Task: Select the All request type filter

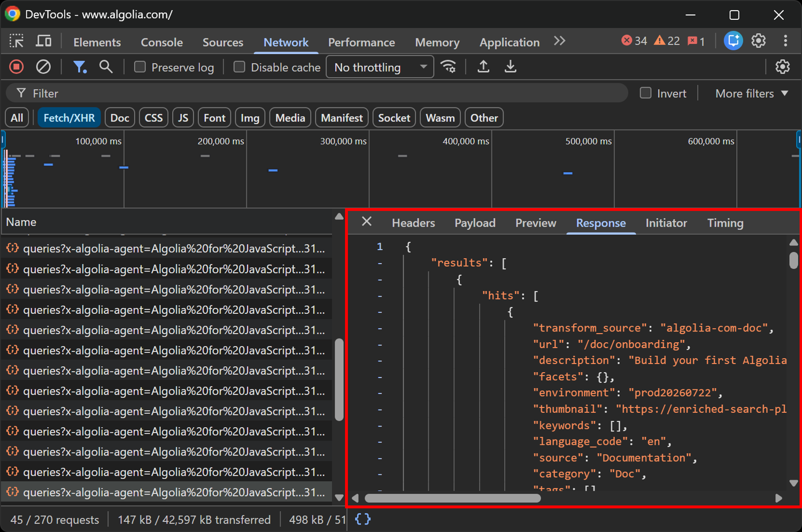Action: (x=17, y=118)
